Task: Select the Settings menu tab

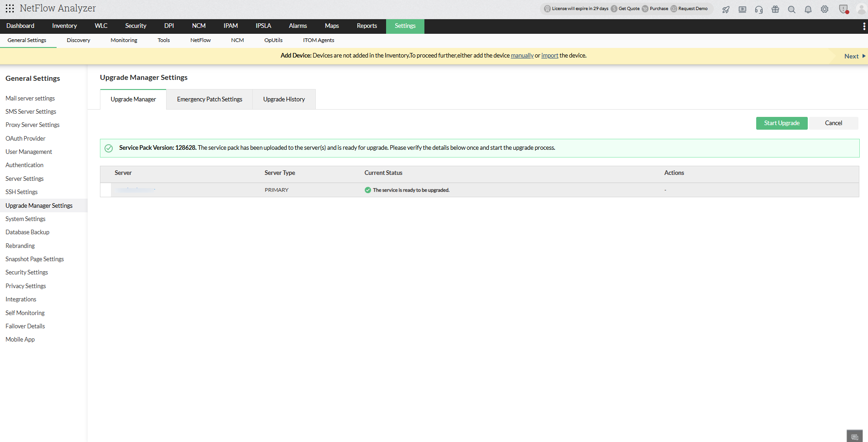Action: pyautogui.click(x=405, y=26)
